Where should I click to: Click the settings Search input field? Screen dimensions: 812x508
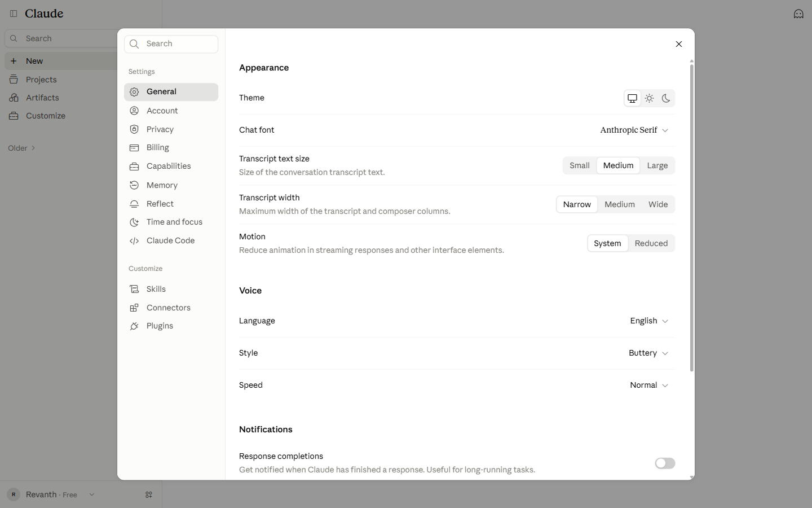coord(171,44)
